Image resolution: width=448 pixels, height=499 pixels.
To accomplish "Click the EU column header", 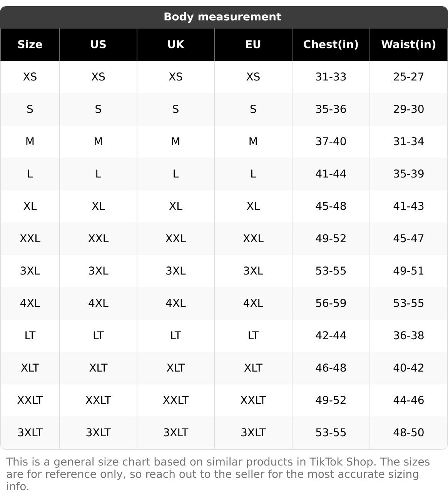I will tap(253, 45).
